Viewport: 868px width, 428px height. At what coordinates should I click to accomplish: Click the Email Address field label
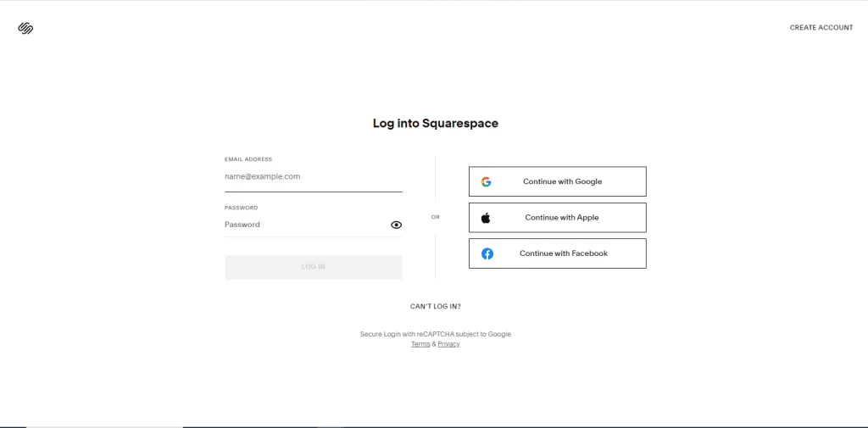(x=248, y=159)
